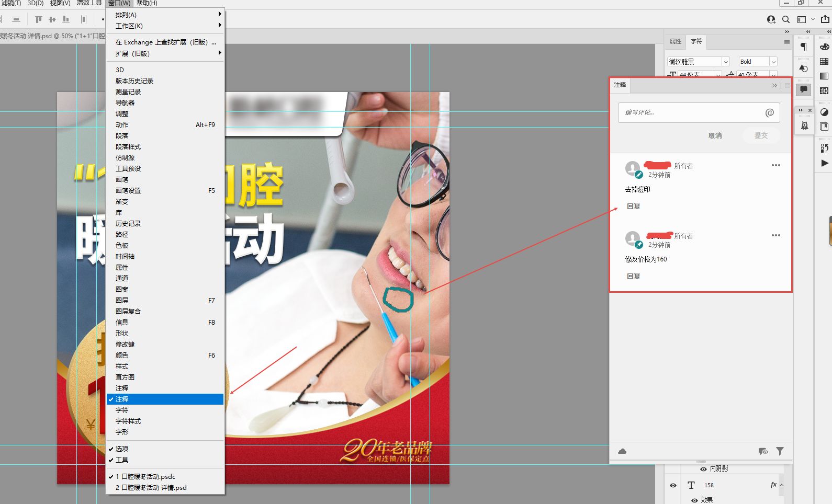Switch to the 属性 tab
Screen dimensions: 832x504
(676, 41)
